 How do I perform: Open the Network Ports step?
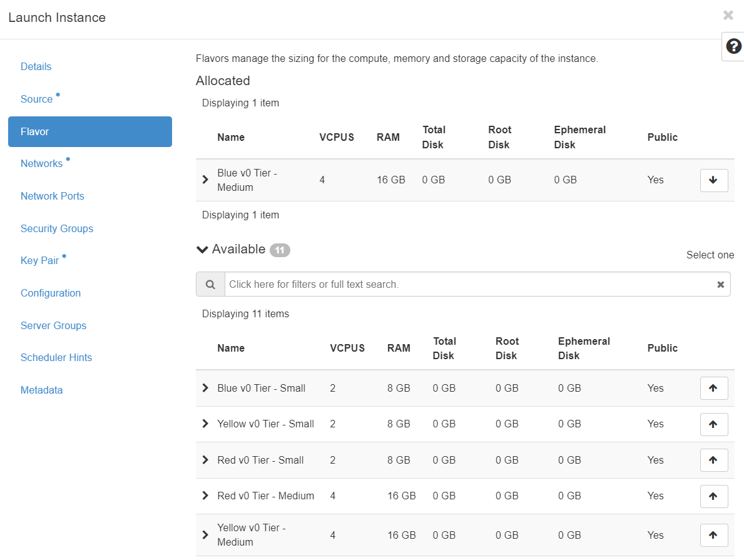52,196
